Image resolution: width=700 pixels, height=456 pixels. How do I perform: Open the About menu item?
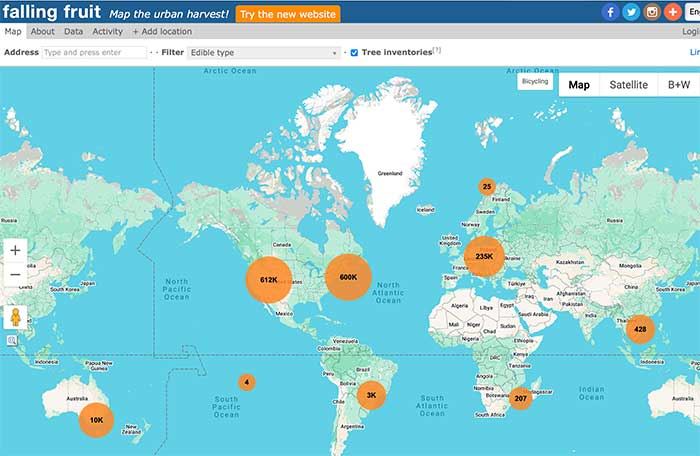click(42, 31)
